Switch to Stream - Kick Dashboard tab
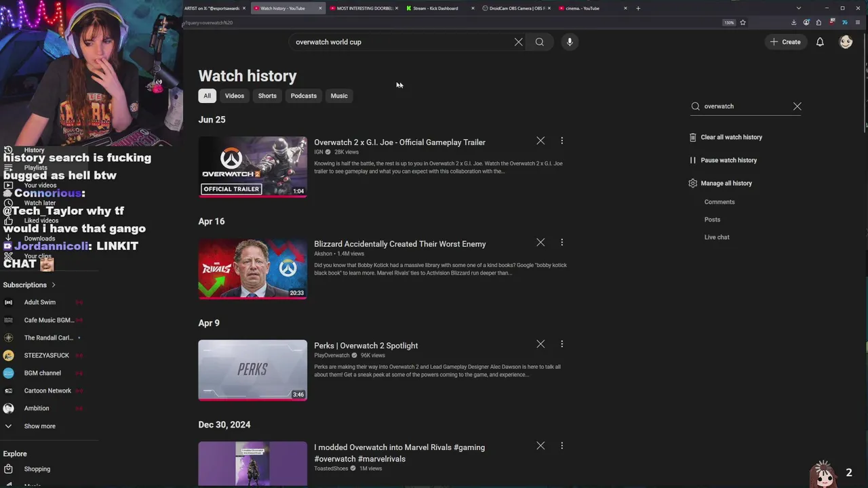Viewport: 868px width, 488px height. pyautogui.click(x=439, y=8)
